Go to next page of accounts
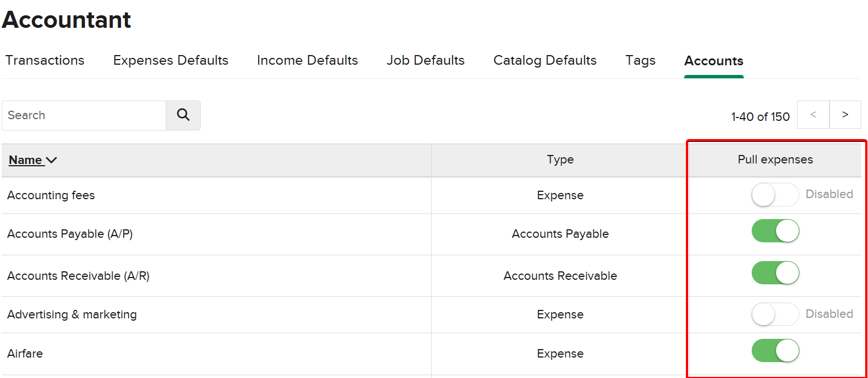 tap(845, 115)
